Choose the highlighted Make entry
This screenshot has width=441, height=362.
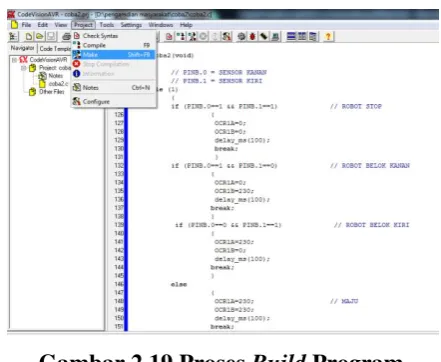114,54
